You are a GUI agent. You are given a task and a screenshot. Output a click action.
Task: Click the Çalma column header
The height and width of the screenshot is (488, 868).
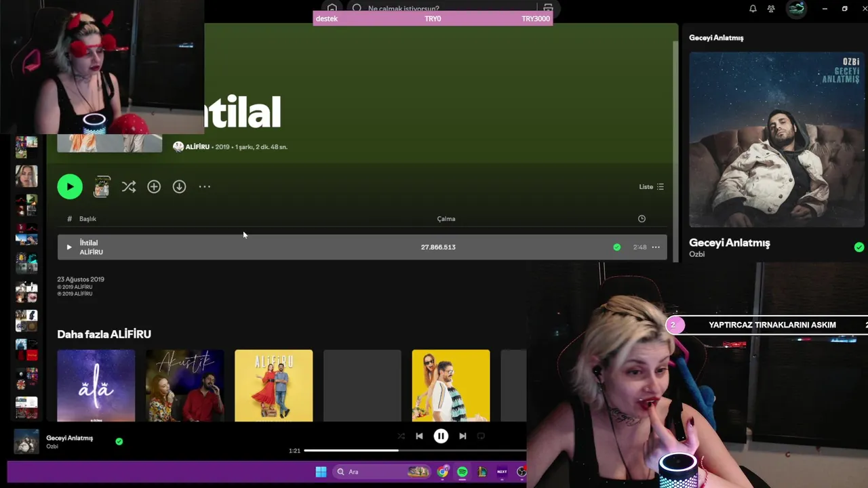[x=446, y=218]
